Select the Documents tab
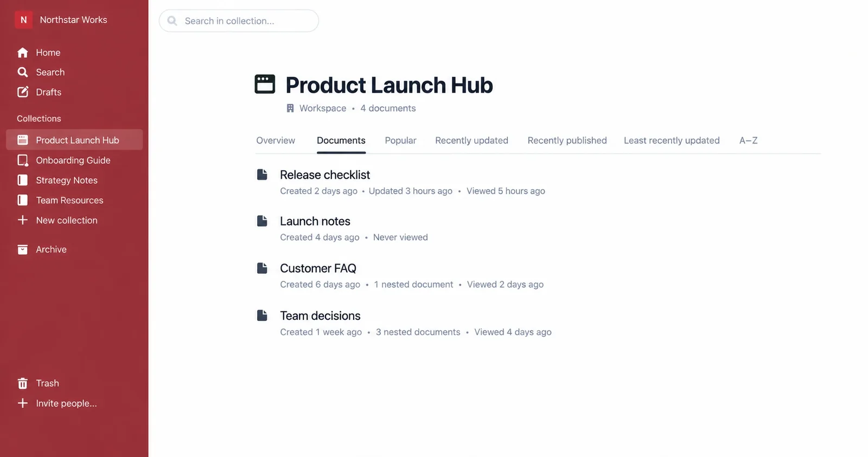 pyautogui.click(x=341, y=140)
